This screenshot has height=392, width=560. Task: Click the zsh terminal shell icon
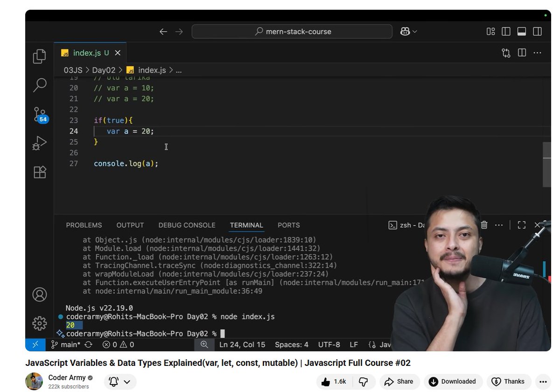point(392,225)
